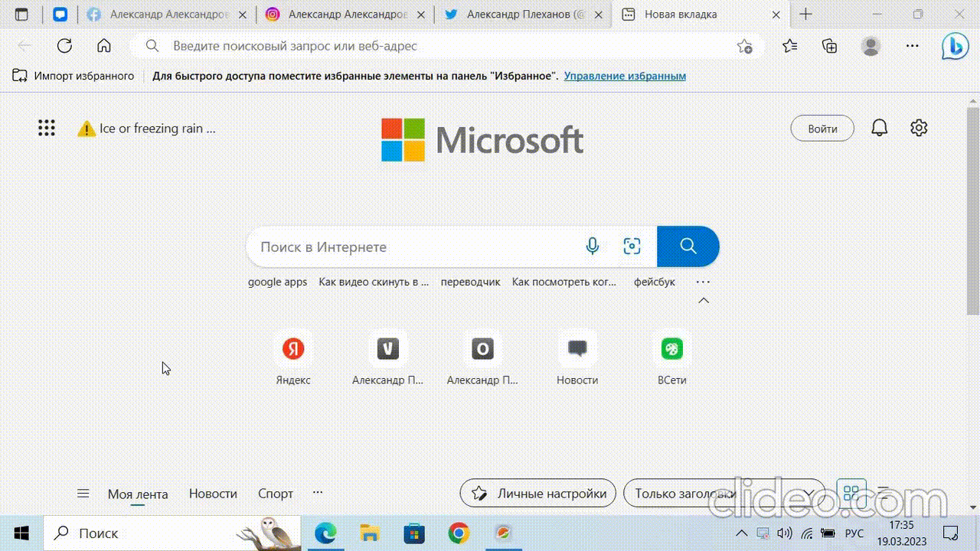The image size is (980, 551).
Task: Open Edge settings and more menu
Action: (x=912, y=46)
